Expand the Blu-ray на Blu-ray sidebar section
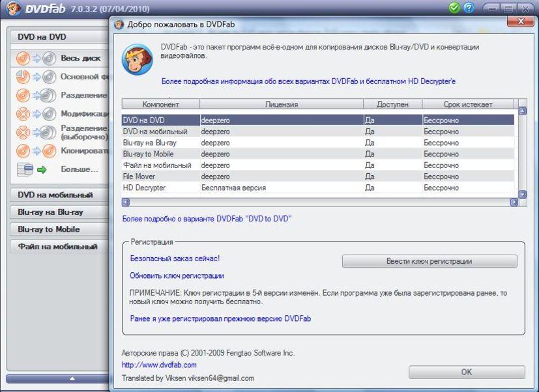The height and width of the screenshot is (392, 539). [59, 212]
